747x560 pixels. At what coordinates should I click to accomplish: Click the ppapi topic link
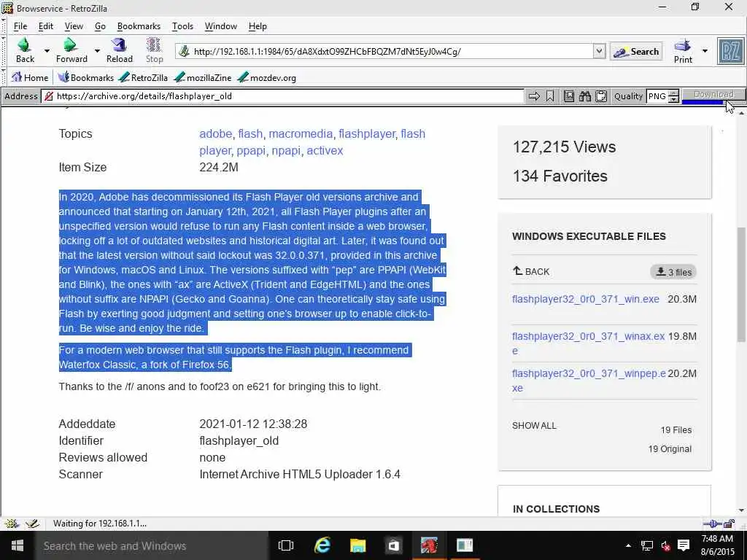[x=251, y=150]
